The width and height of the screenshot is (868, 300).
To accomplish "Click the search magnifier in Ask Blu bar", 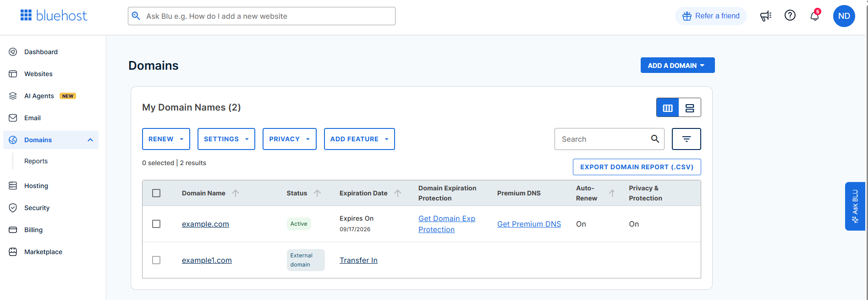I will point(136,16).
